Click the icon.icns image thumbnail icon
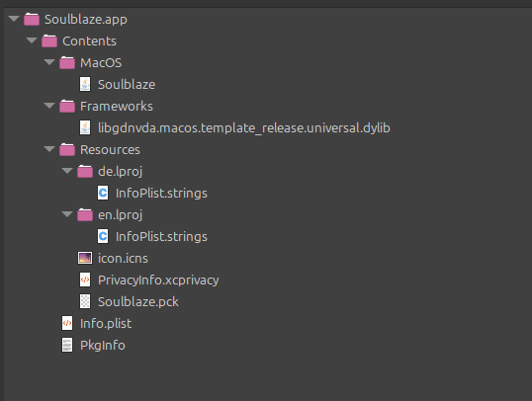 point(85,258)
